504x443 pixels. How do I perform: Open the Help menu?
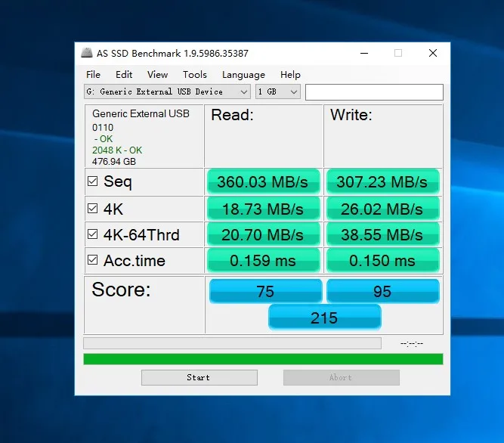click(290, 75)
